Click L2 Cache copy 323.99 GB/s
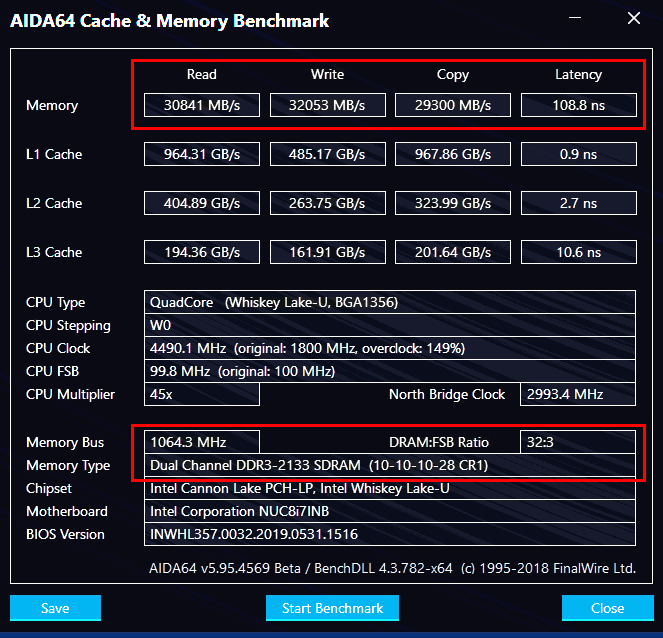The width and height of the screenshot is (663, 638). tap(453, 203)
